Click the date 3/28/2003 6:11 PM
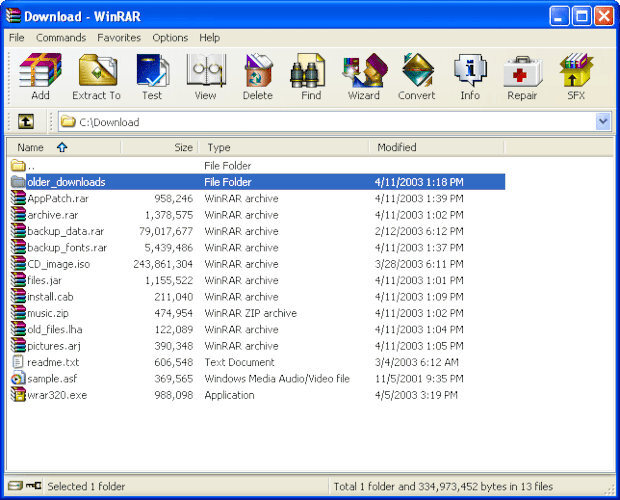 (419, 264)
